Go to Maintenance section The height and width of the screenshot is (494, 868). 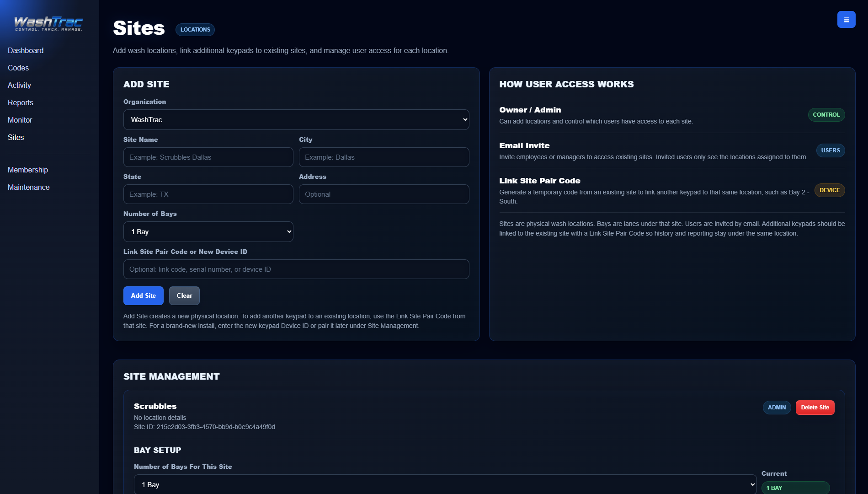pyautogui.click(x=29, y=187)
